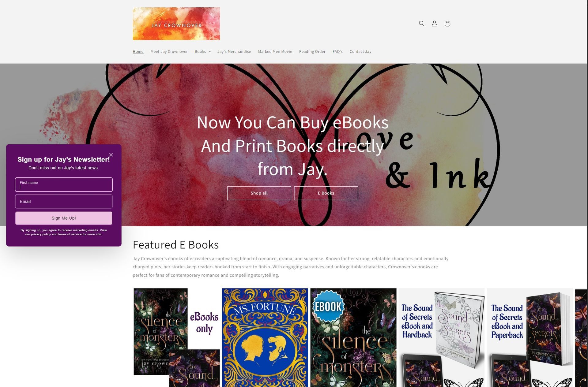Open the Contact Jay page

pyautogui.click(x=360, y=51)
